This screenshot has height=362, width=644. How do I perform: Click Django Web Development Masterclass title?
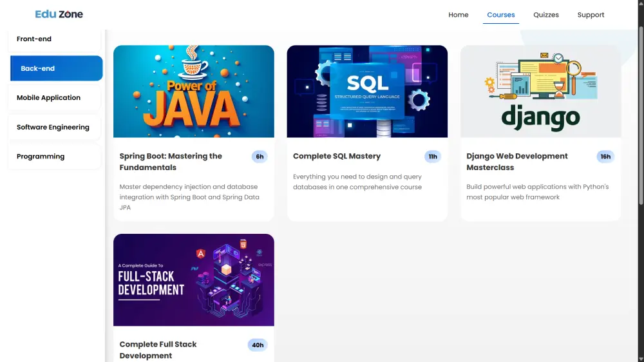tap(517, 162)
